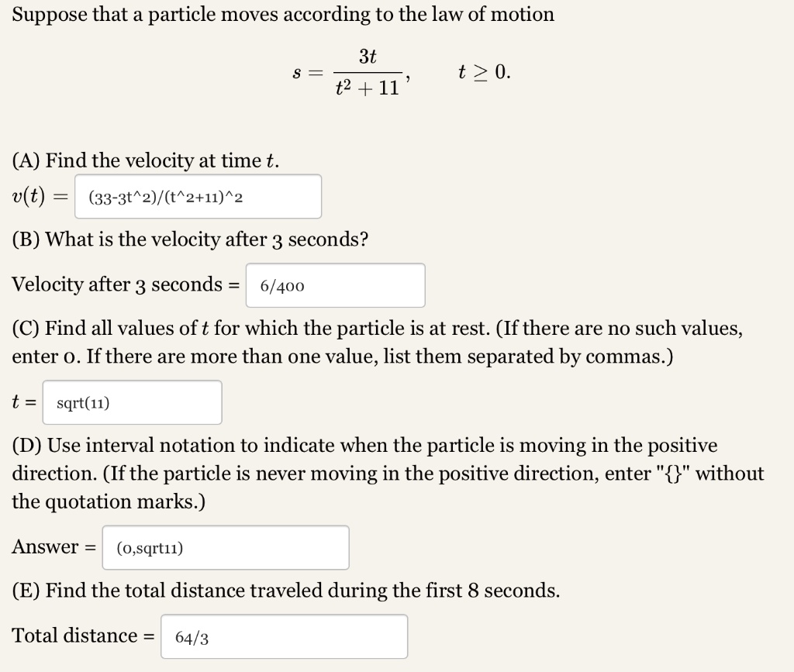Select the part (B) velocity question text
This screenshot has height=672, width=794.
(x=188, y=240)
